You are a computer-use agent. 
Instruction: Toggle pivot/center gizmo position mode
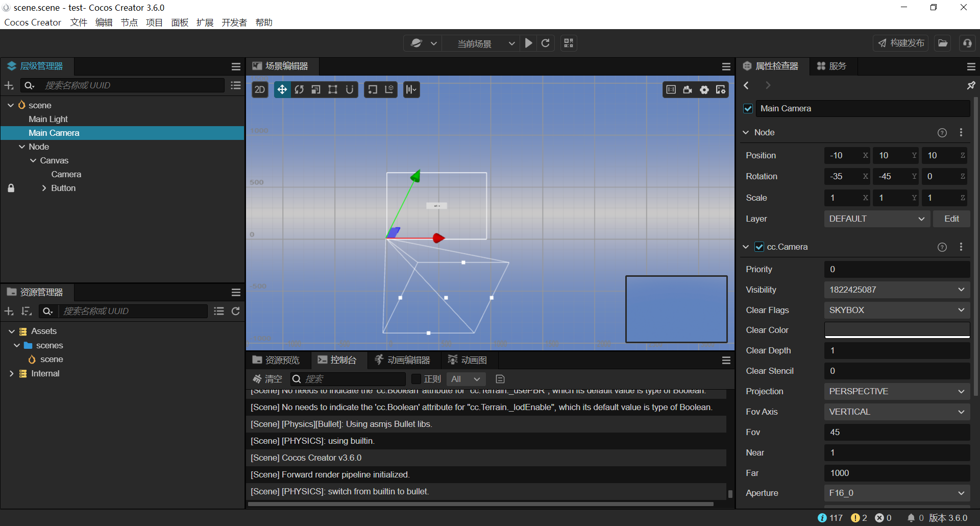pos(373,90)
